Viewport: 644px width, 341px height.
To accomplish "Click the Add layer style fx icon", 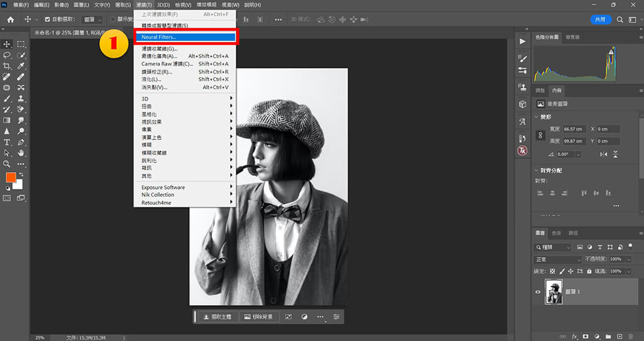I will coord(575,337).
